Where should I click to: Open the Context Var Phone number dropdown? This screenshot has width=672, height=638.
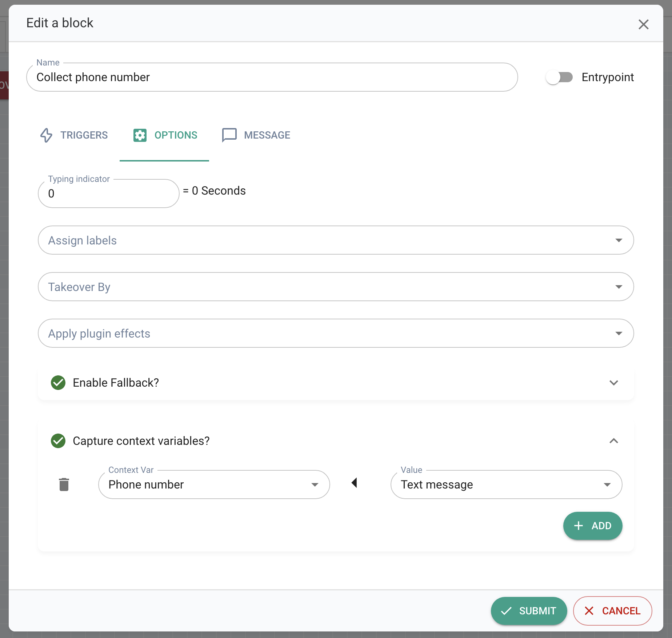click(x=315, y=485)
